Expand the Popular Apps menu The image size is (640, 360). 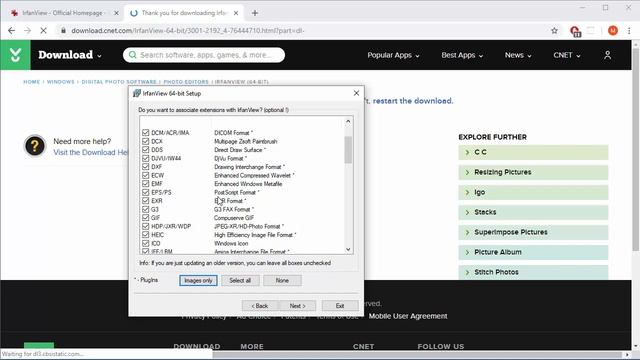(393, 55)
